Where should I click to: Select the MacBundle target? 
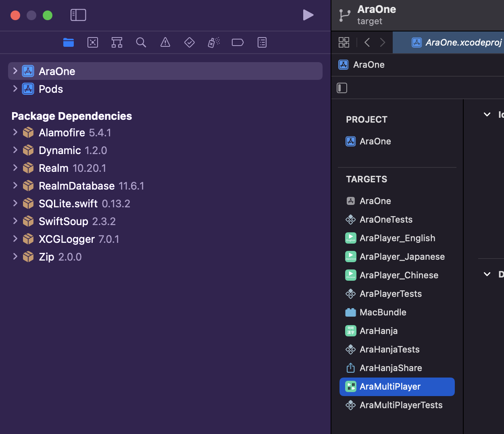[x=397, y=312]
